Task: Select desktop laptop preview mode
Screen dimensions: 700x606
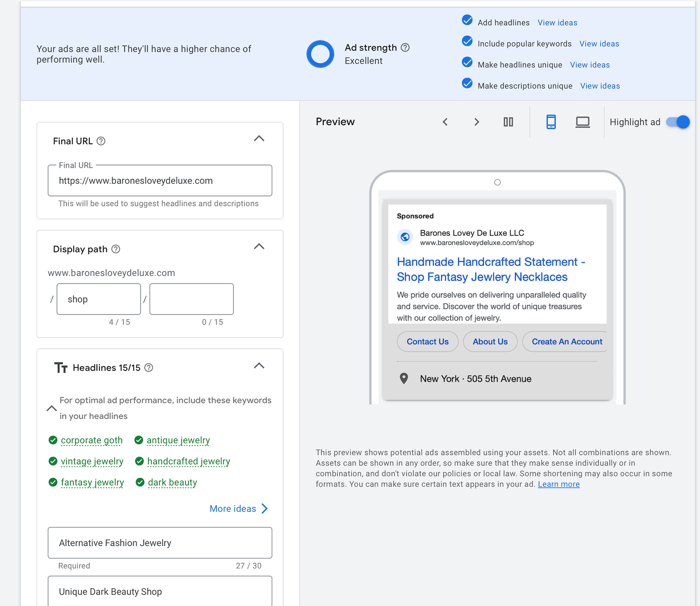Action: click(582, 122)
